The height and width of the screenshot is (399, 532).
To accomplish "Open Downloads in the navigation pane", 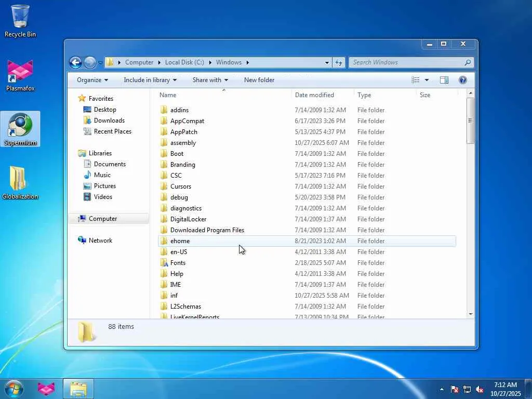I will pyautogui.click(x=109, y=121).
